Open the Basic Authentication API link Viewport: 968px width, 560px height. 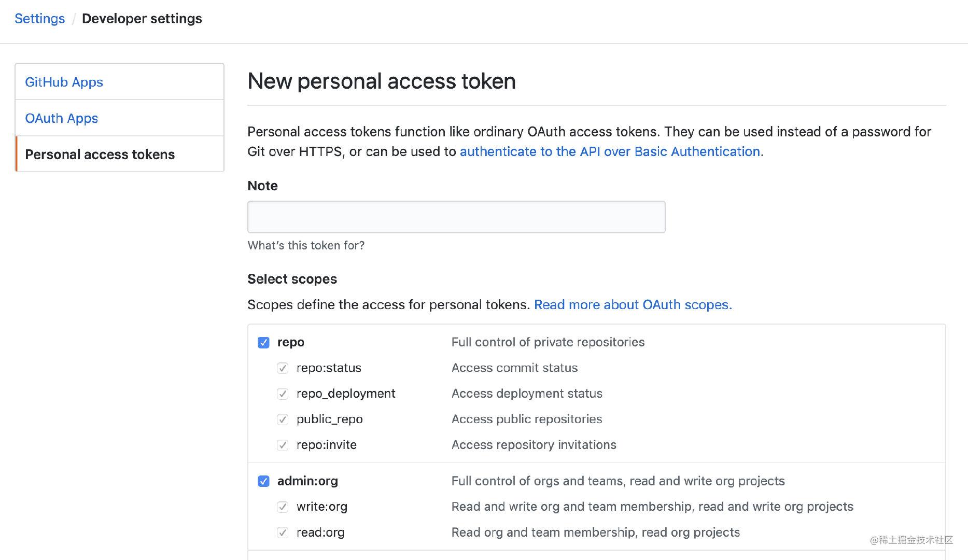click(610, 151)
